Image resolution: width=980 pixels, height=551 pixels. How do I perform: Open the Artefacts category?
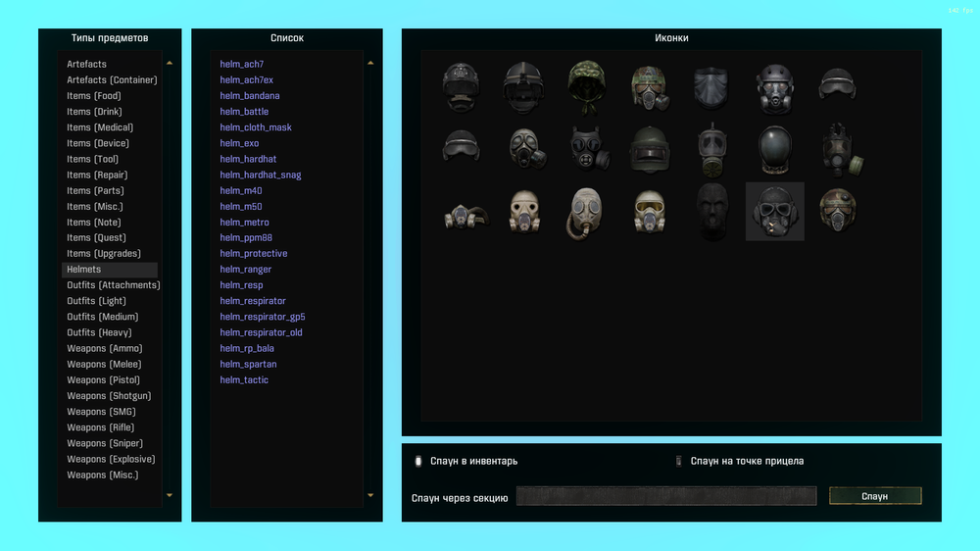[86, 64]
